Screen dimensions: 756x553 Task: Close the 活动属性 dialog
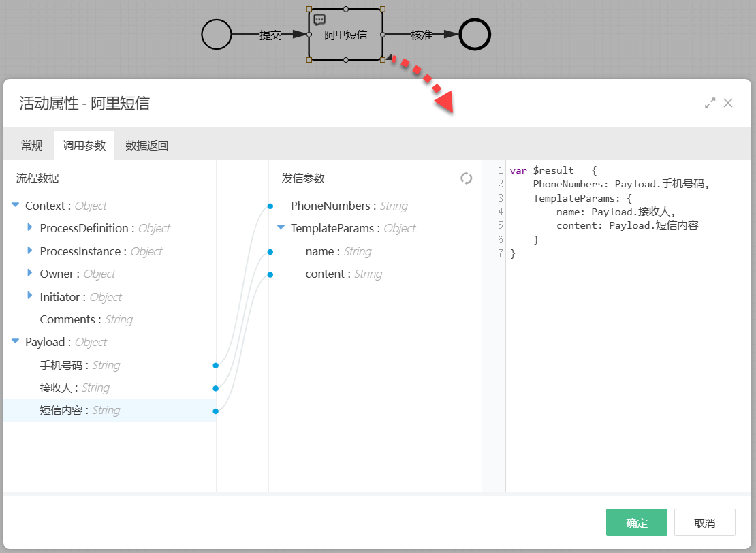pos(728,103)
